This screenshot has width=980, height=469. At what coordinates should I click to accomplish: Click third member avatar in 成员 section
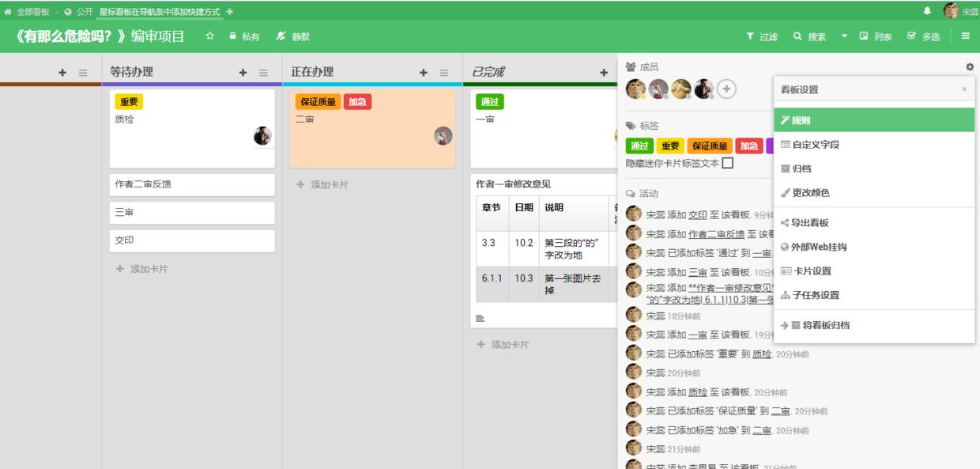[681, 89]
